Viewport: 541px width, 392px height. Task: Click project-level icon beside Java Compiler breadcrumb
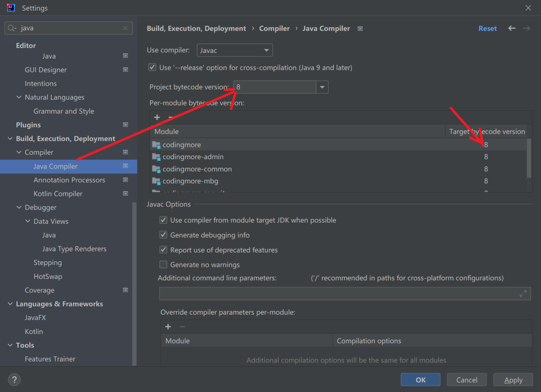tap(360, 29)
